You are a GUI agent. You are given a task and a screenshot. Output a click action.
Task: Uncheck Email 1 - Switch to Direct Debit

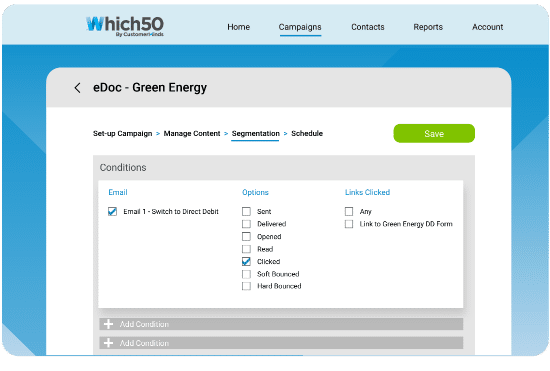click(x=112, y=211)
